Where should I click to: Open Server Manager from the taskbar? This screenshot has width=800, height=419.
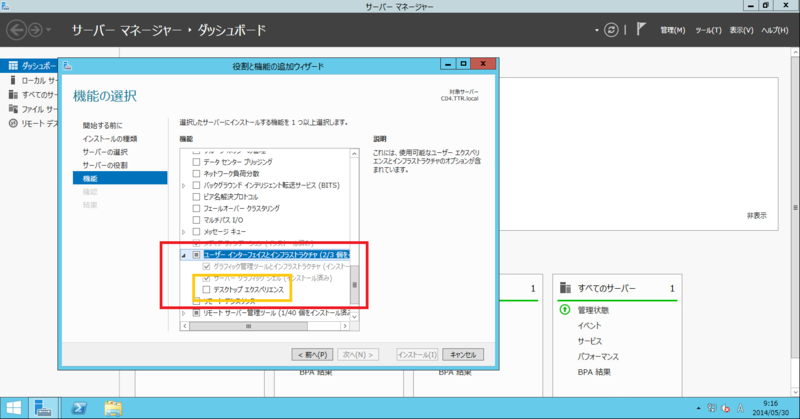[43, 408]
